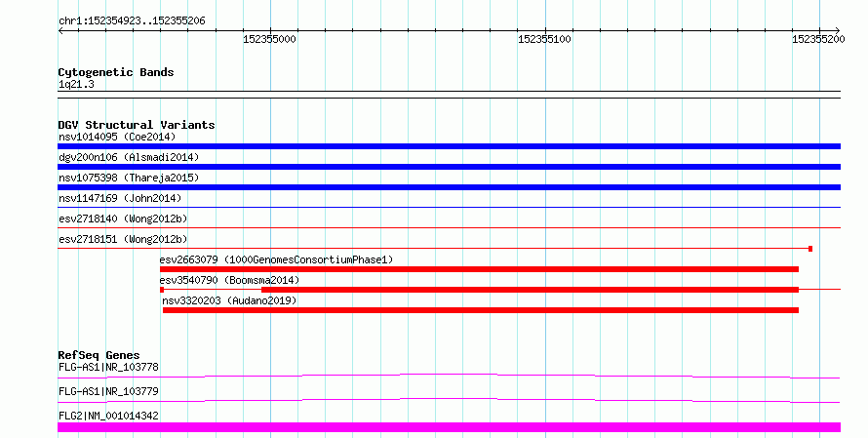Click the nsv3320203 (Audano2019) label

[229, 300]
